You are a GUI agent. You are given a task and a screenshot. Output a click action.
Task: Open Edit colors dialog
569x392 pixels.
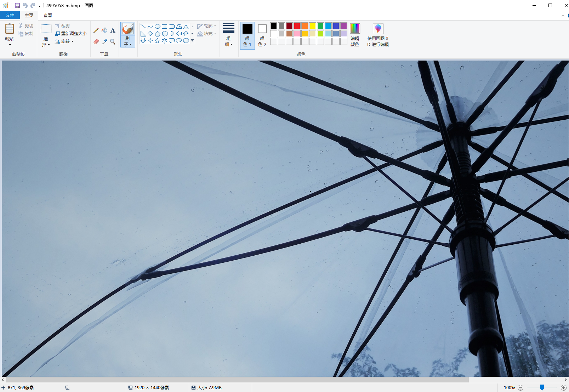tap(354, 35)
